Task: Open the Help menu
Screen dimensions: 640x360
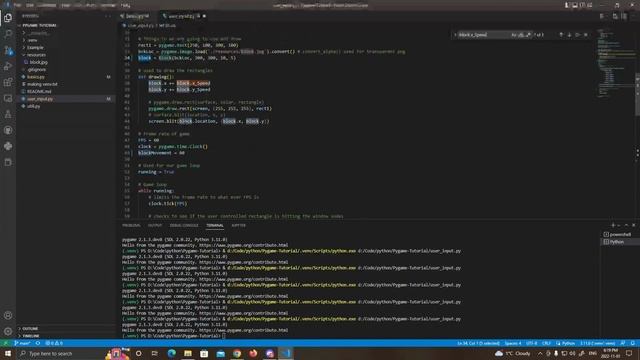Action: (x=126, y=5)
